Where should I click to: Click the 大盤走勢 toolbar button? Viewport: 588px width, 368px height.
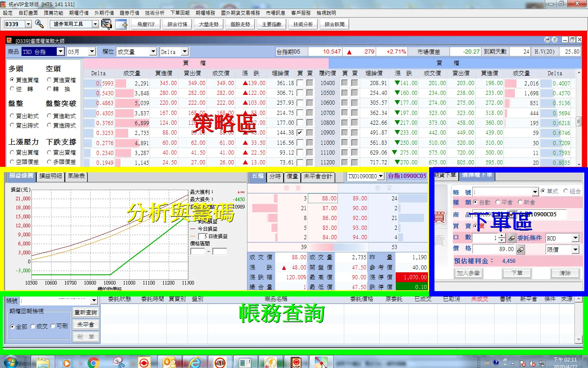[209, 24]
